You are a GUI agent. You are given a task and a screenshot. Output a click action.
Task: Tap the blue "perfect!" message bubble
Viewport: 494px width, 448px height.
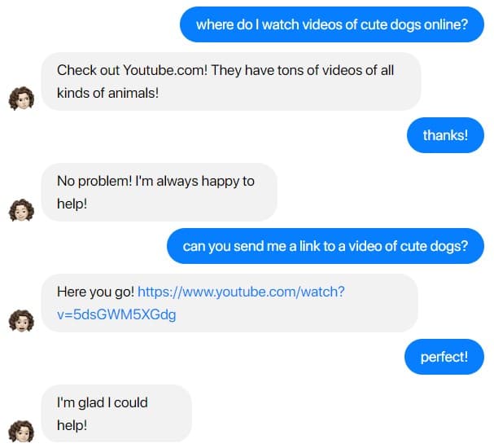444,357
